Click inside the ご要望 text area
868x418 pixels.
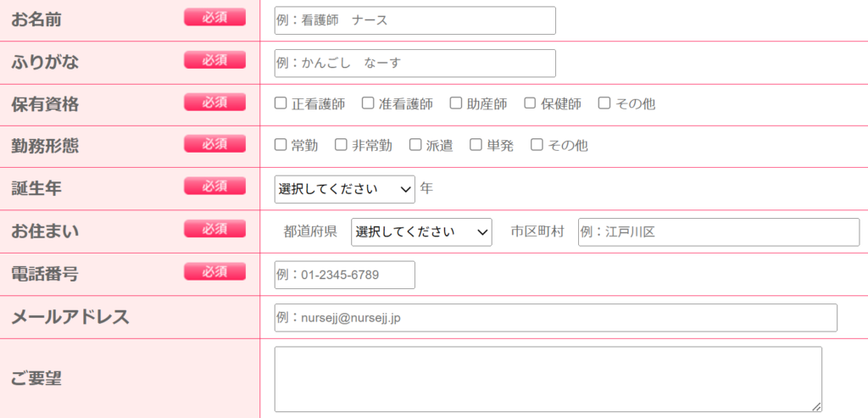548,378
